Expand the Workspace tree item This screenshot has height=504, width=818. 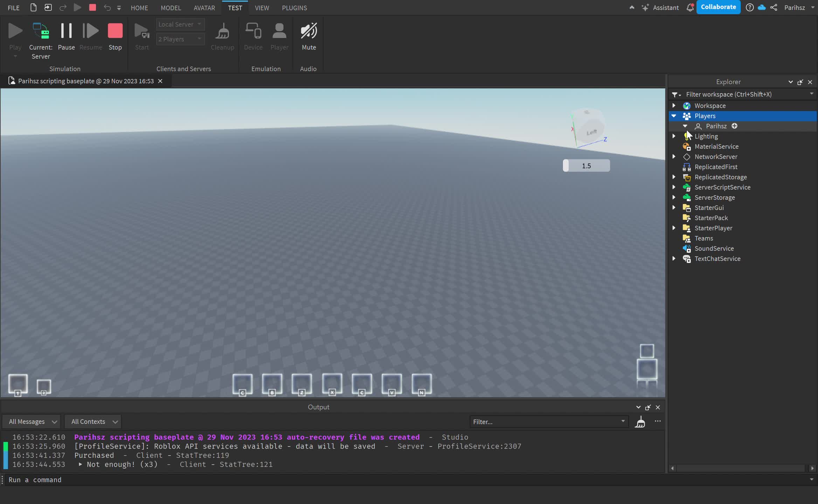(x=674, y=105)
